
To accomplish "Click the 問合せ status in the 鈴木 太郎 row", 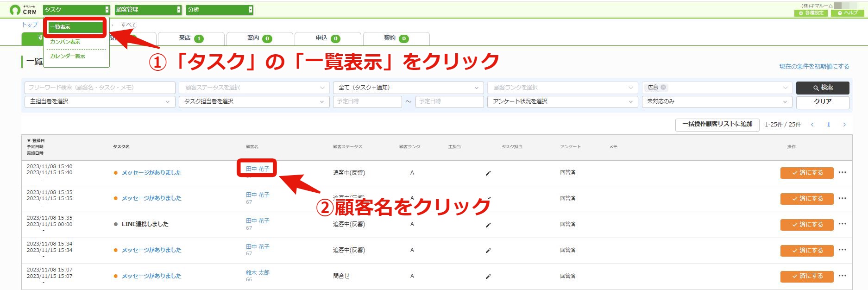I will (x=341, y=276).
